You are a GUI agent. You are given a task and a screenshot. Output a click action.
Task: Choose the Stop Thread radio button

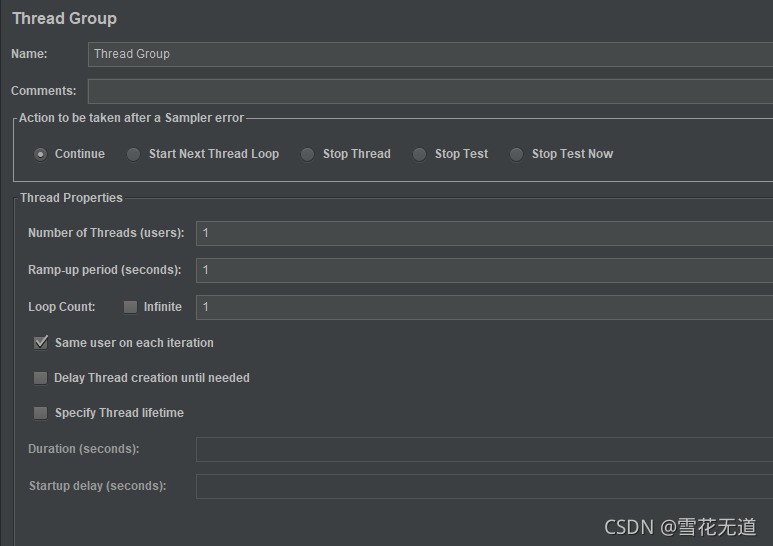pos(308,154)
